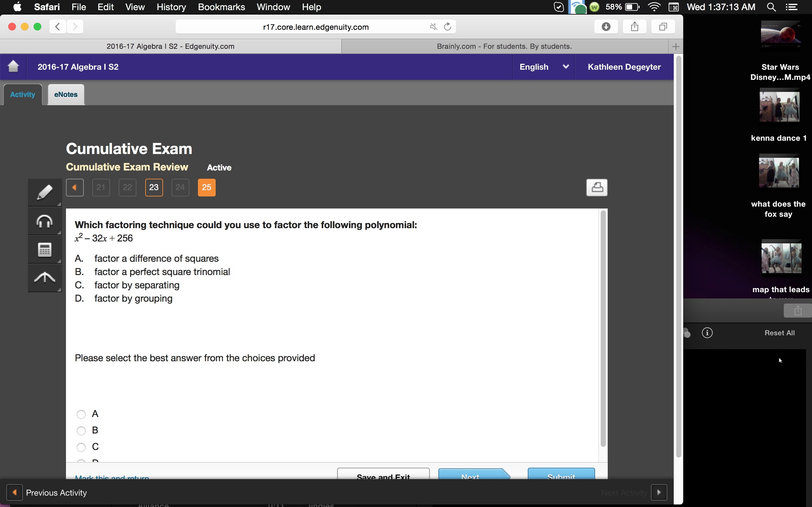Open the kenna dance 1 video thumbnail
Screen dimensions: 812x507
tap(779, 107)
